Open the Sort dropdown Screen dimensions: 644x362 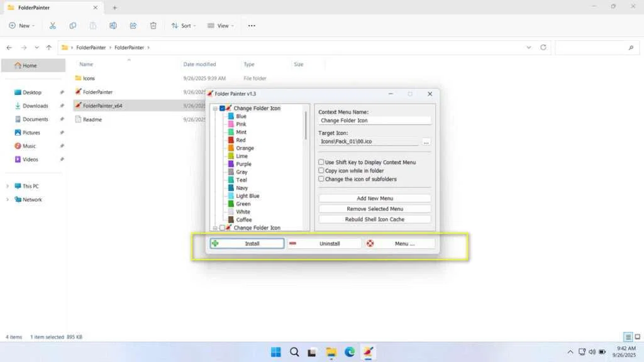tap(184, 25)
